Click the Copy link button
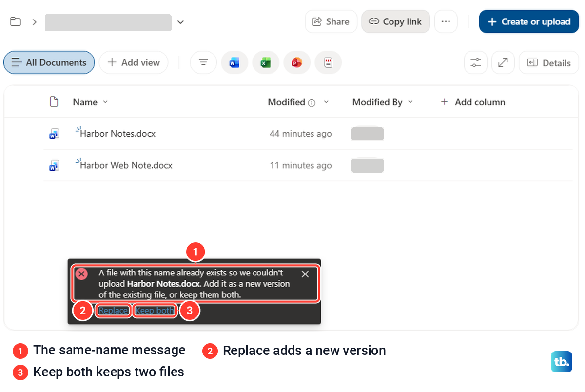Screen dimensions: 585x392 click(395, 21)
